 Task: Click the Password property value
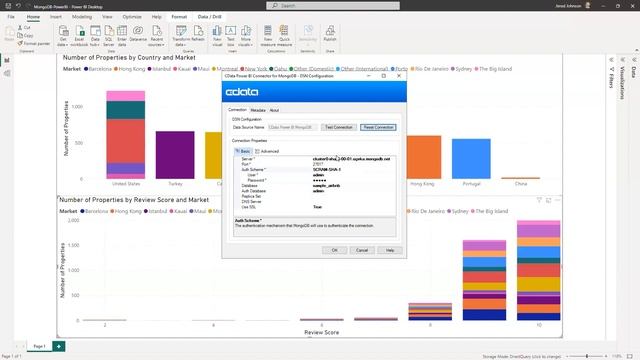click(319, 180)
